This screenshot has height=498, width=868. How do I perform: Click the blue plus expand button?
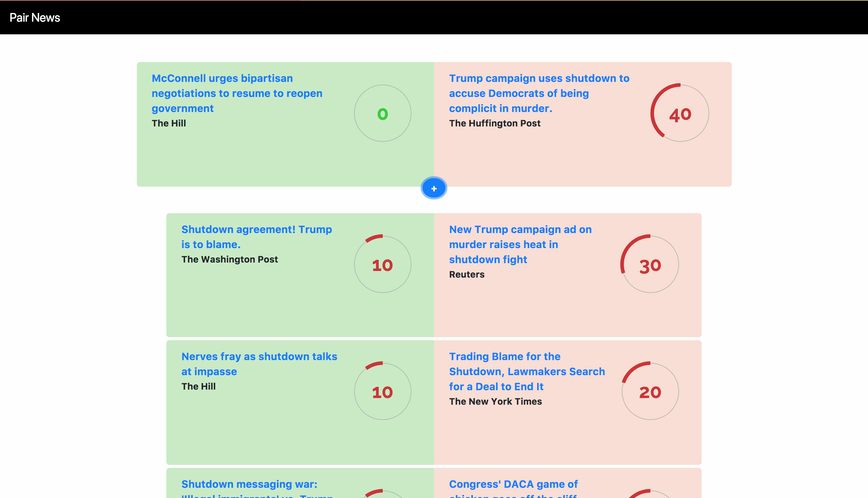point(434,188)
